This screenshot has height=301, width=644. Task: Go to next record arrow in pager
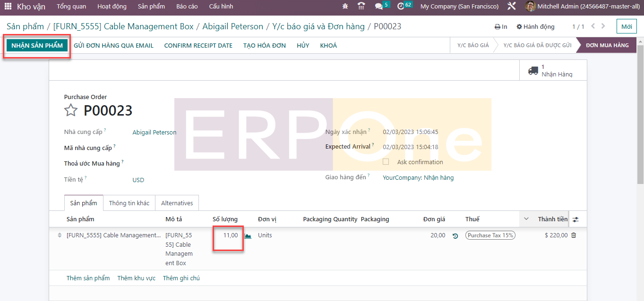[603, 26]
